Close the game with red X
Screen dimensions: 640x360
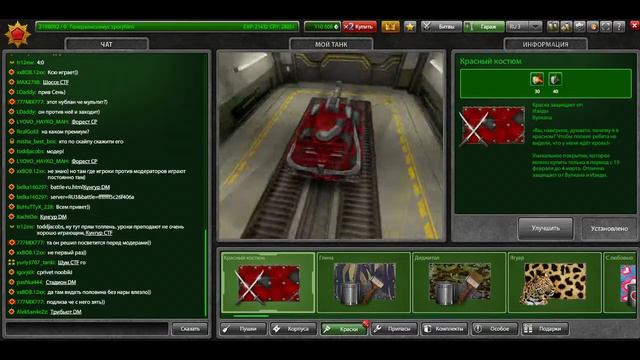pos(635,25)
